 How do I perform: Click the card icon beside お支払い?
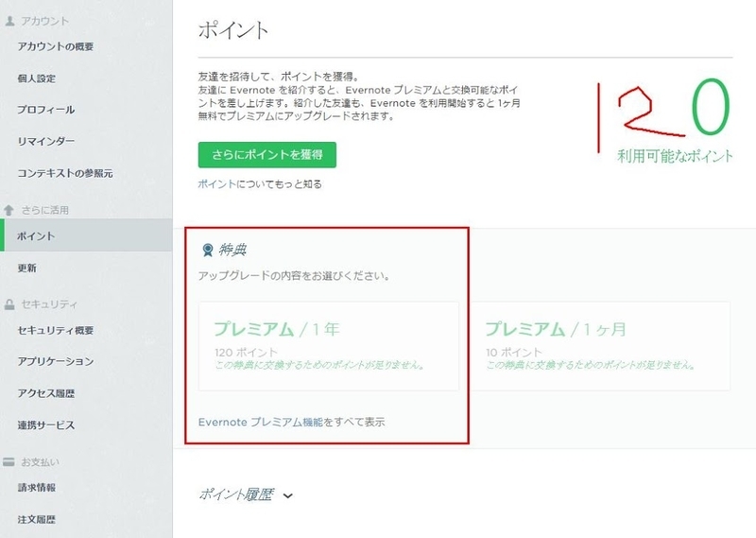pyautogui.click(x=9, y=462)
